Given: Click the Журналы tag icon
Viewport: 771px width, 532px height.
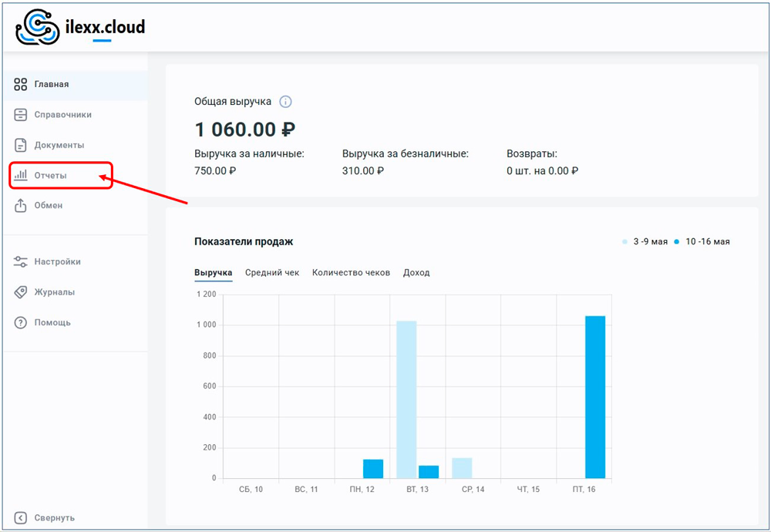Looking at the screenshot, I should [x=21, y=292].
